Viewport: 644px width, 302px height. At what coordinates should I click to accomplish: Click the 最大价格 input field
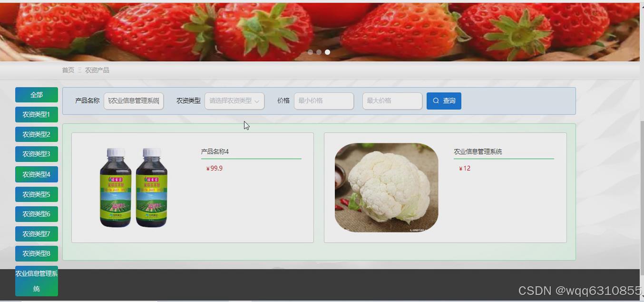tap(392, 101)
